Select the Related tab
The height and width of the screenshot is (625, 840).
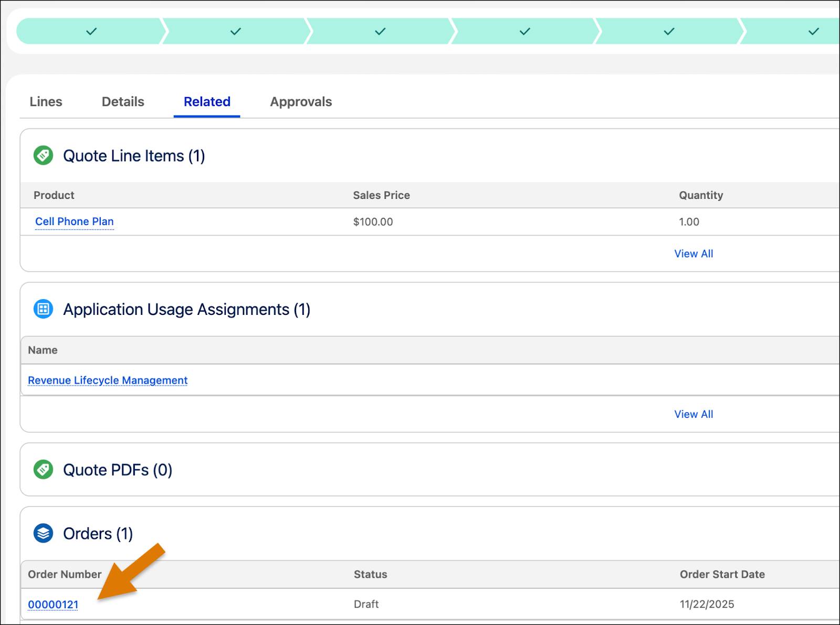(207, 102)
